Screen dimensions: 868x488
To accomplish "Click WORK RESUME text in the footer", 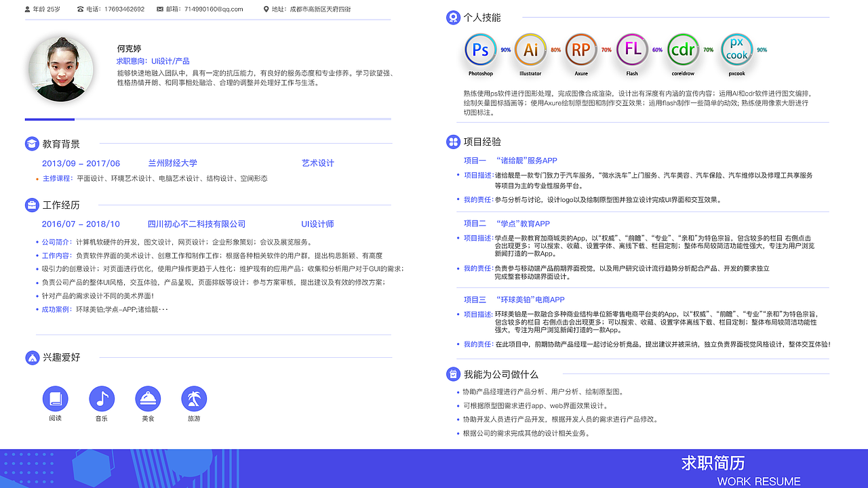I will click(x=759, y=482).
